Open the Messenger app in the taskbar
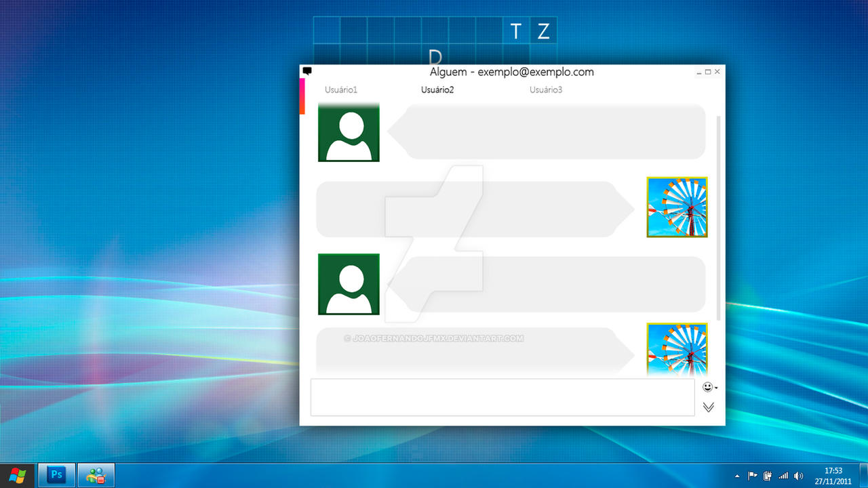 96,475
